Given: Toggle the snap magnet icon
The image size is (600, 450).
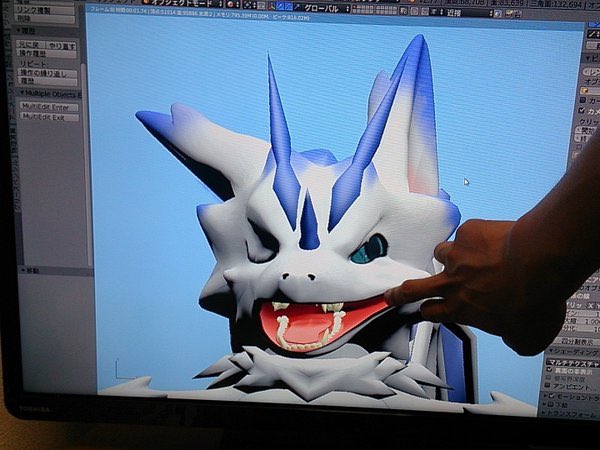Looking at the screenshot, I should tap(425, 11).
